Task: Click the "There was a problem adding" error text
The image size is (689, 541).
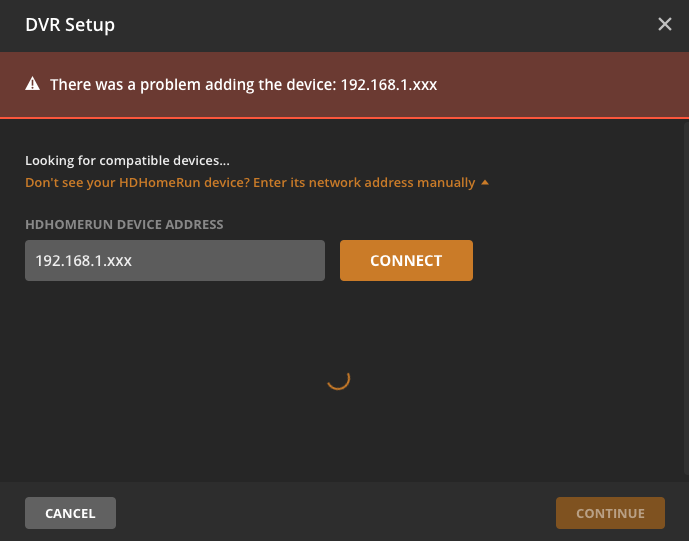Action: [x=194, y=85]
